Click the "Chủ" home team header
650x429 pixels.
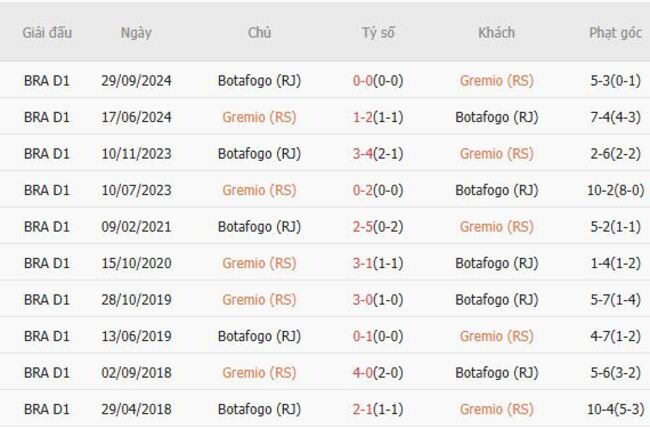pyautogui.click(x=259, y=32)
